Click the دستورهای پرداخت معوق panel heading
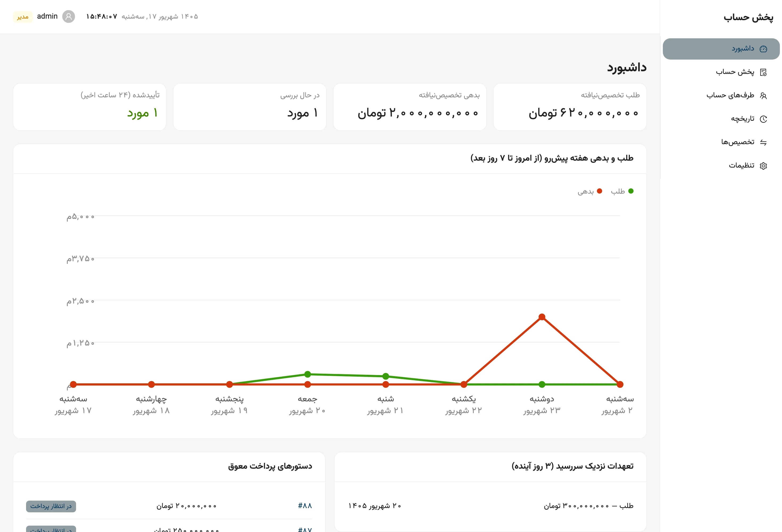The width and height of the screenshot is (782, 532). tap(270, 466)
